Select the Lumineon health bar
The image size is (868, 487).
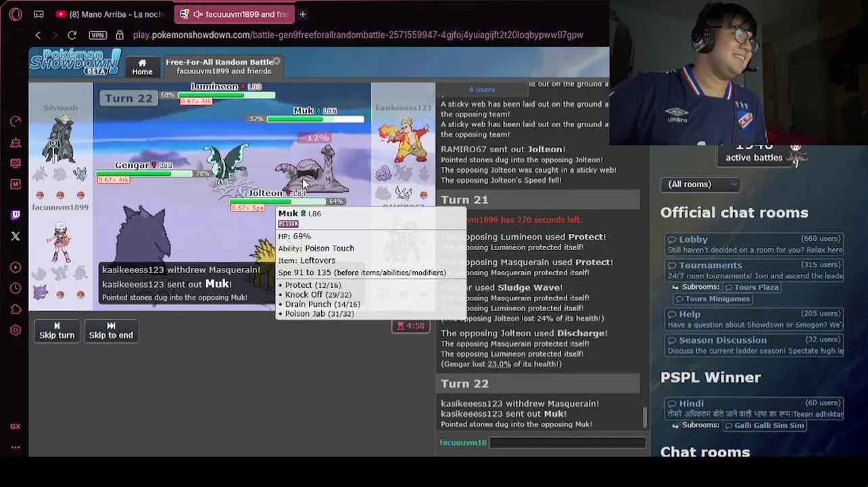[226, 95]
